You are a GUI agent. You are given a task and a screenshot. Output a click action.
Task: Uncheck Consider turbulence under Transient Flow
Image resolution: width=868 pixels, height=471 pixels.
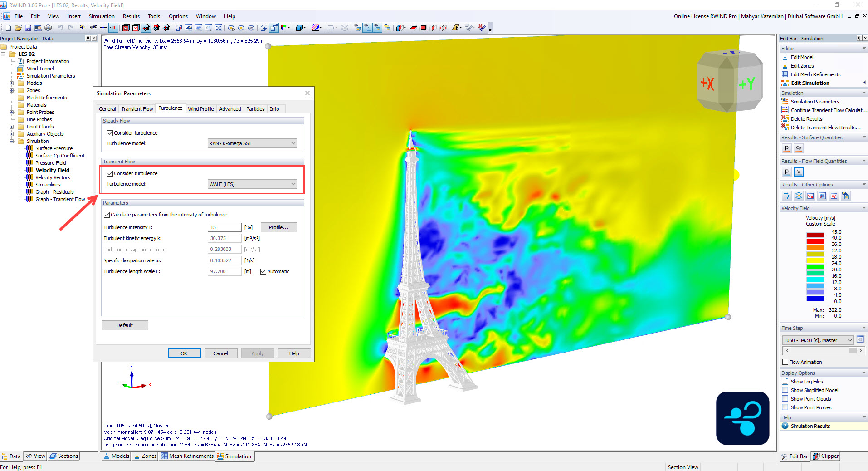pyautogui.click(x=110, y=173)
